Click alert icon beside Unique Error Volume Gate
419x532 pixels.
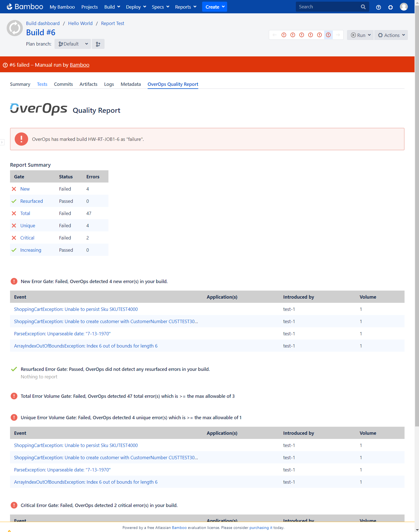coord(14,418)
